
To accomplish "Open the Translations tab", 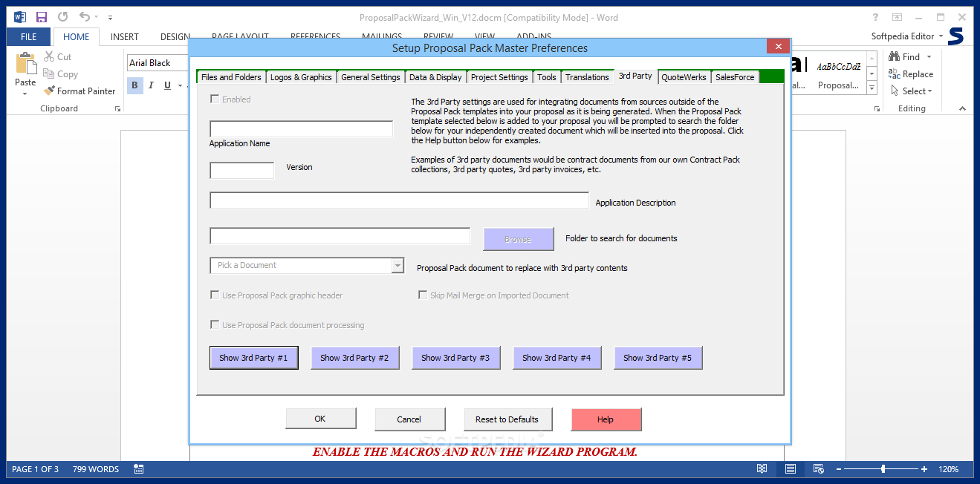I will 587,77.
